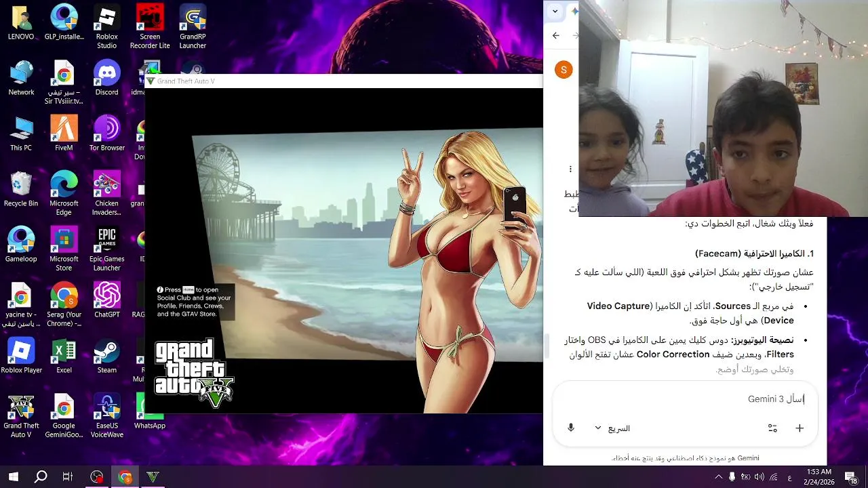Open the yacine tv Chrome shortcut
Image resolution: width=868 pixels, height=488 pixels.
point(21,305)
